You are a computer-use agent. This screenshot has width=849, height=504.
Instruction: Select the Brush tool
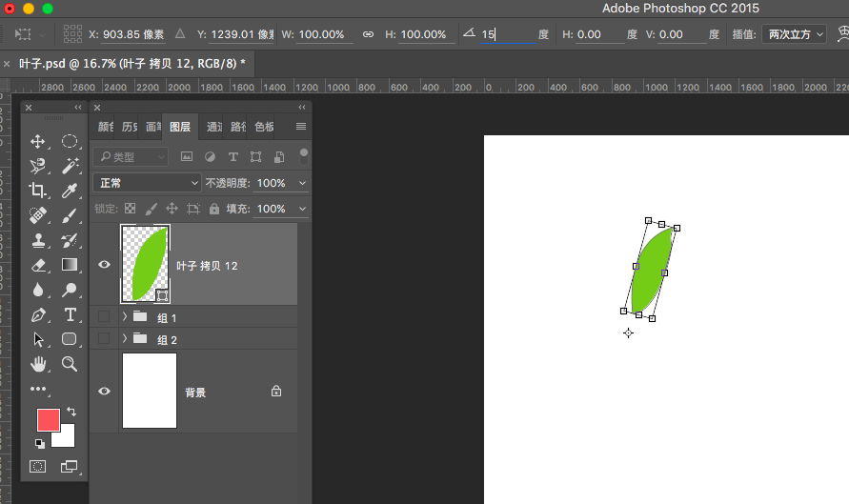click(x=70, y=215)
